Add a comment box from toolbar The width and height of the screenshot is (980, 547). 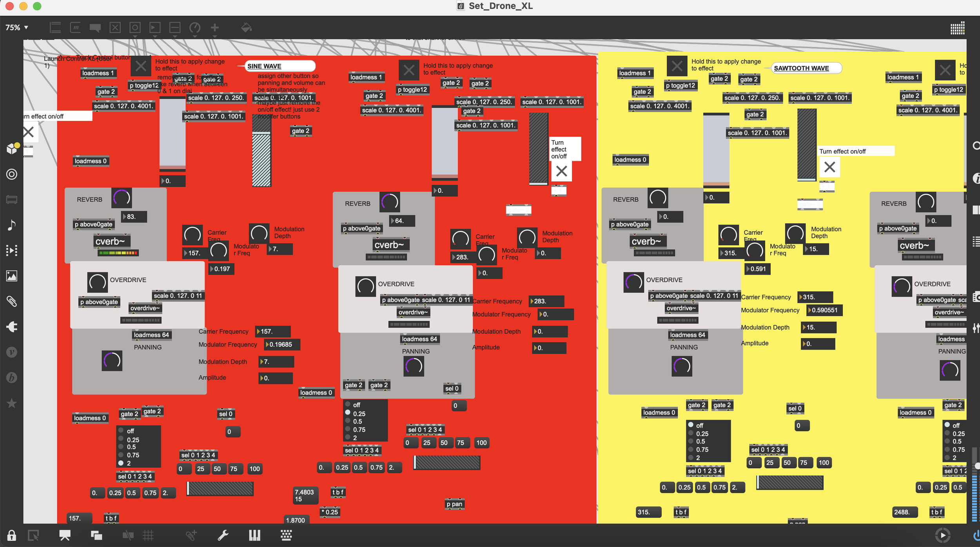[95, 28]
